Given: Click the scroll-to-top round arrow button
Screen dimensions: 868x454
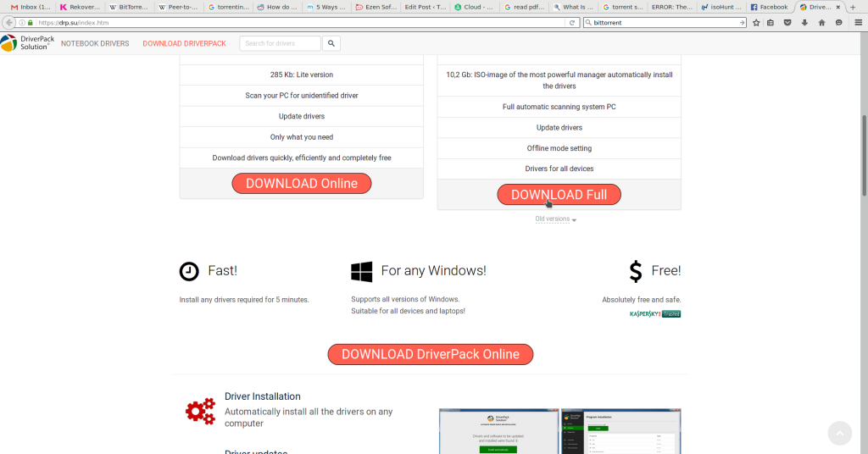Looking at the screenshot, I should tap(839, 433).
